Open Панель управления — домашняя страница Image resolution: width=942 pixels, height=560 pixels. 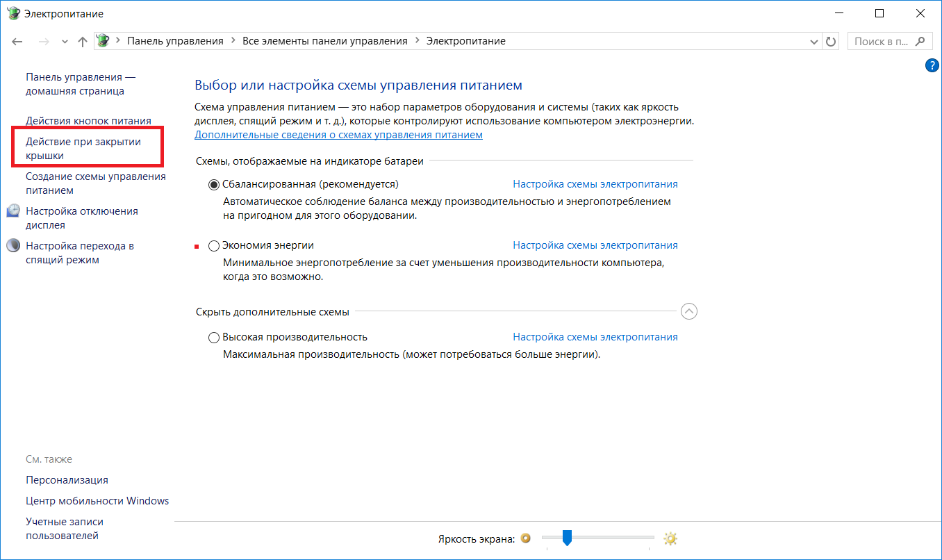coord(81,84)
